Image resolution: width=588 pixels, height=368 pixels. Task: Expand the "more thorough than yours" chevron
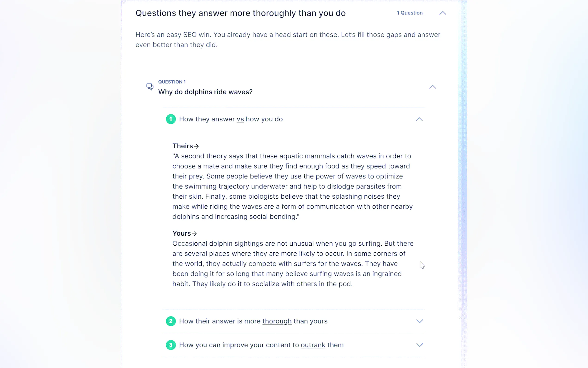click(x=419, y=321)
